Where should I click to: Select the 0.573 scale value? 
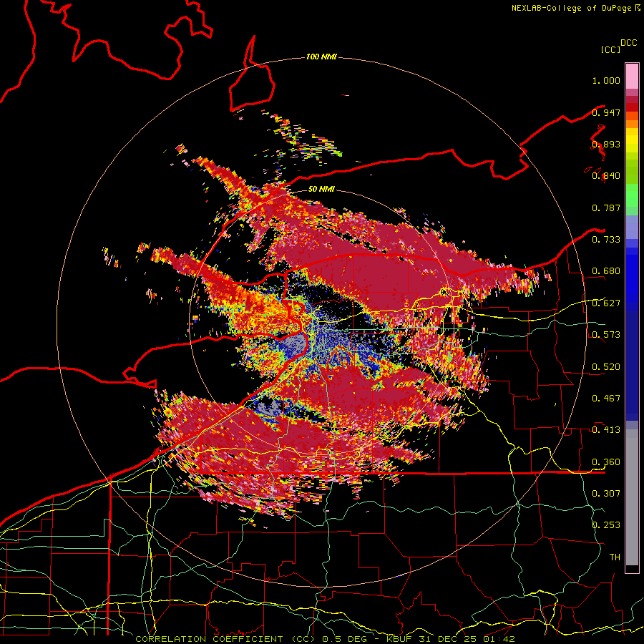tap(606, 335)
